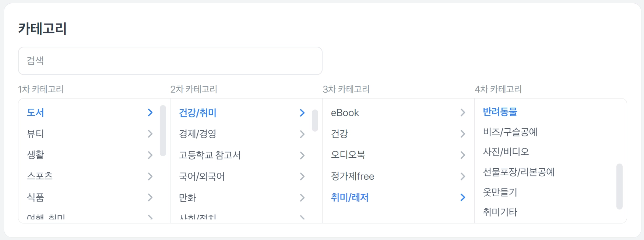Click the chevron next to 경제/경영
The image size is (644, 240).
pyautogui.click(x=302, y=134)
